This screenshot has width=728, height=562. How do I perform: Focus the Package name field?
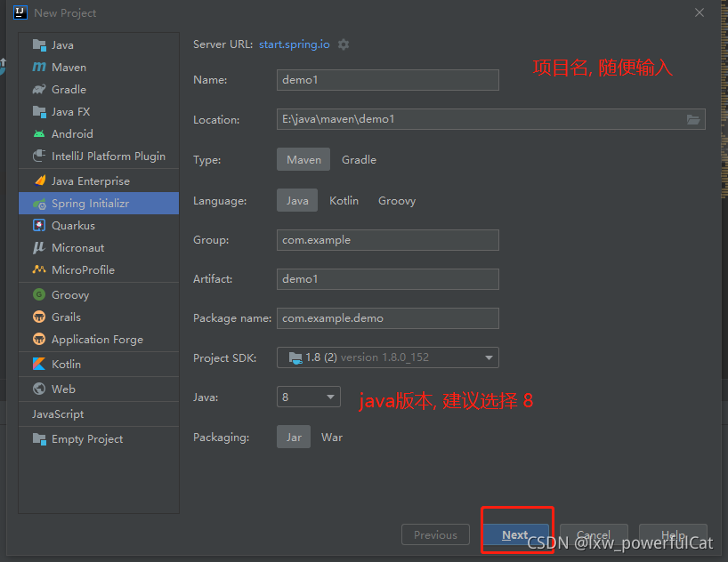pyautogui.click(x=388, y=317)
